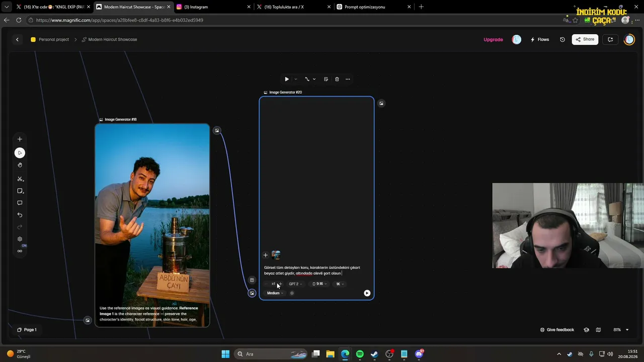Click the image output port of Image Generator #18
Viewport: 644px width, 362px height.
(x=217, y=131)
